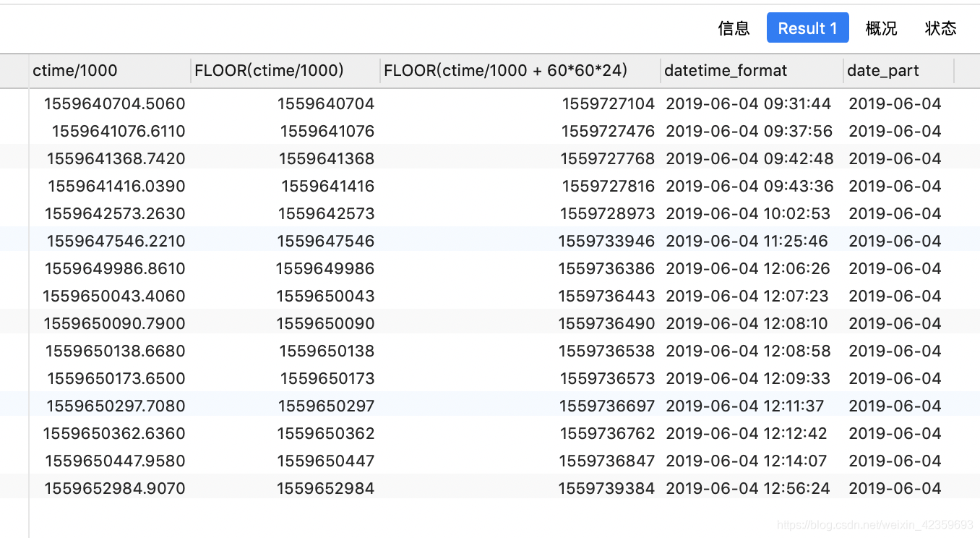Select cell 1559650043.4060
Image resolution: width=980 pixels, height=538 pixels.
tap(114, 296)
